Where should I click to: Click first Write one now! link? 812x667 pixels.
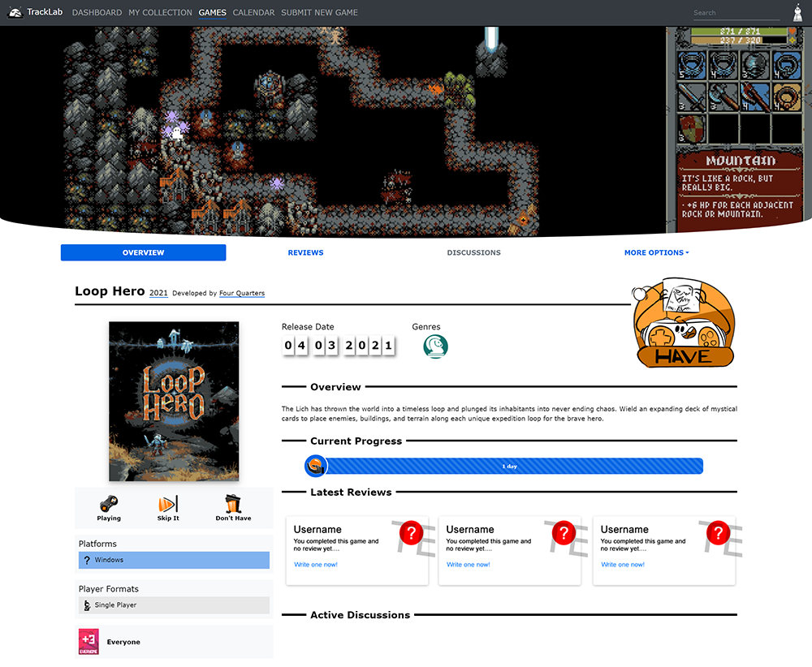coord(316,565)
